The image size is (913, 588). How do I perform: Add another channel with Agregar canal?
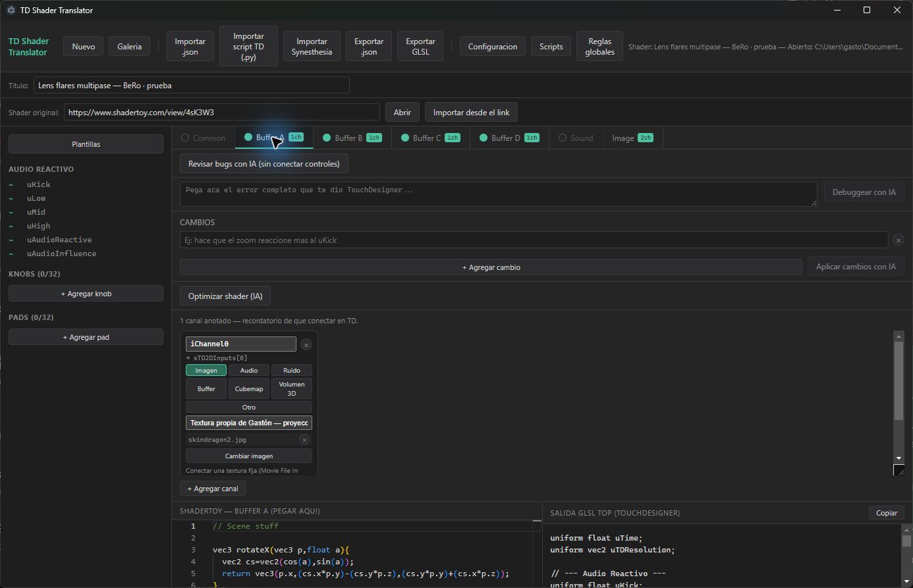click(x=213, y=489)
